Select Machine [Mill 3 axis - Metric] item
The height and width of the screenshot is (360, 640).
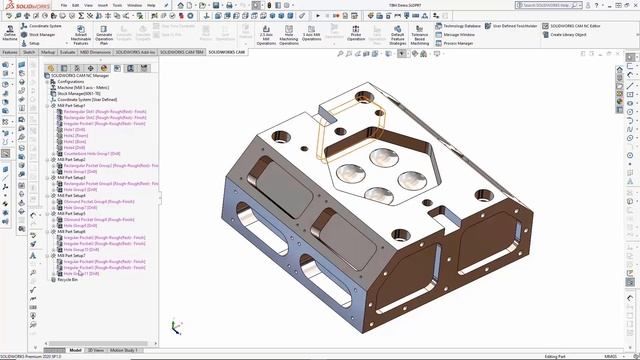(83, 88)
